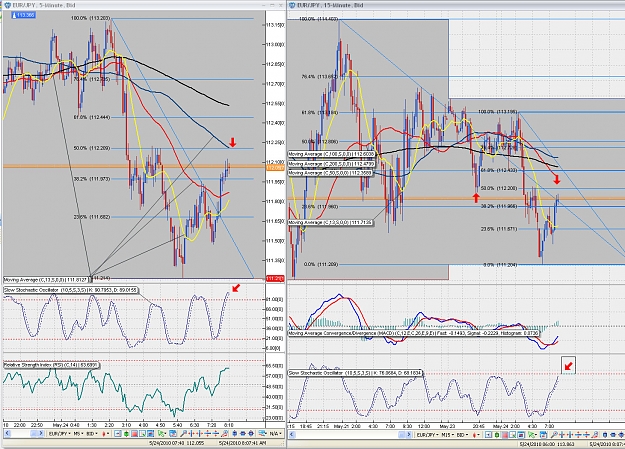The width and height of the screenshot is (625, 449).
Task: Open the green cursor mode dropdown in 15-minute chart
Action: pyautogui.click(x=533, y=435)
